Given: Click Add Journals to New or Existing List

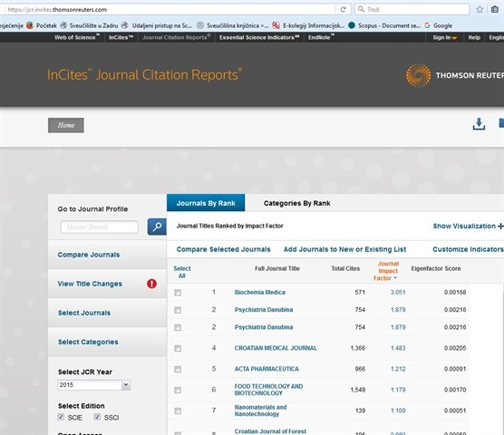Looking at the screenshot, I should point(344,249).
